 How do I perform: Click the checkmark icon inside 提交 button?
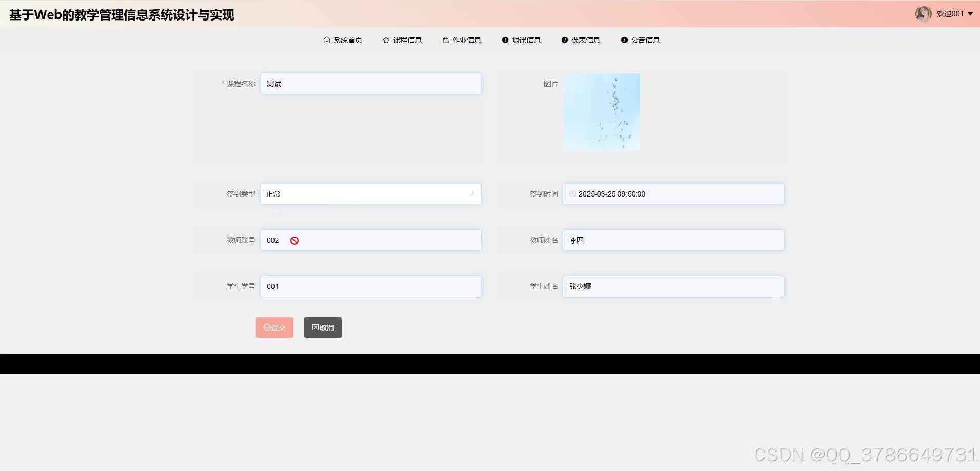(x=267, y=327)
